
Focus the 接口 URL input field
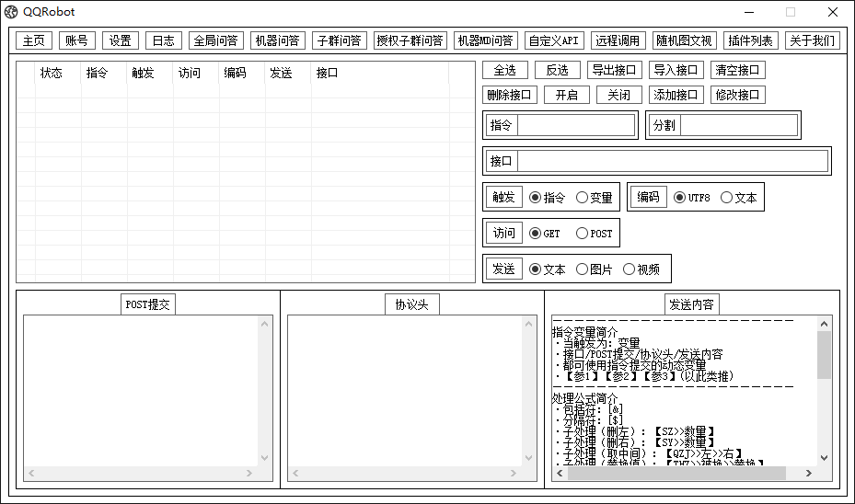point(672,161)
